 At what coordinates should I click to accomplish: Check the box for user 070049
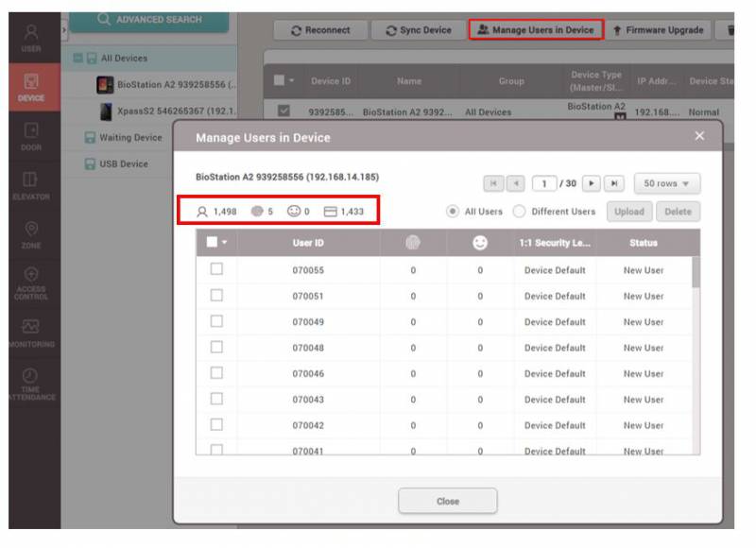(x=216, y=321)
